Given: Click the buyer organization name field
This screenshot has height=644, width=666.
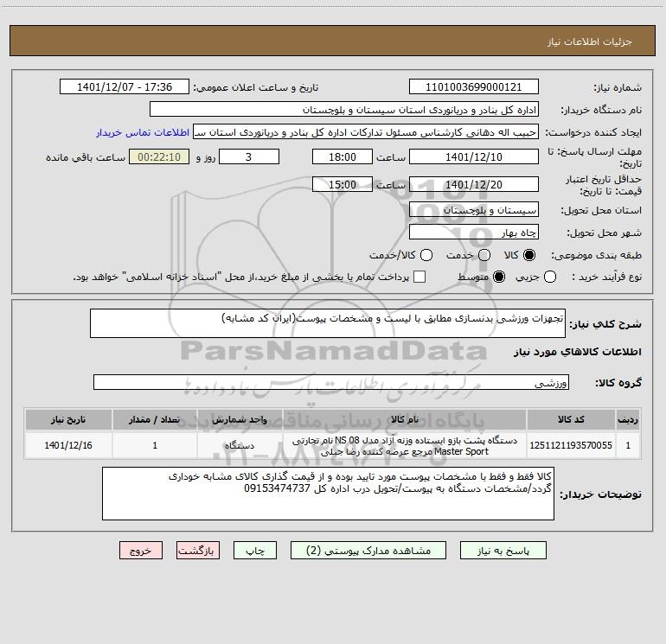Looking at the screenshot, I should 344,110.
